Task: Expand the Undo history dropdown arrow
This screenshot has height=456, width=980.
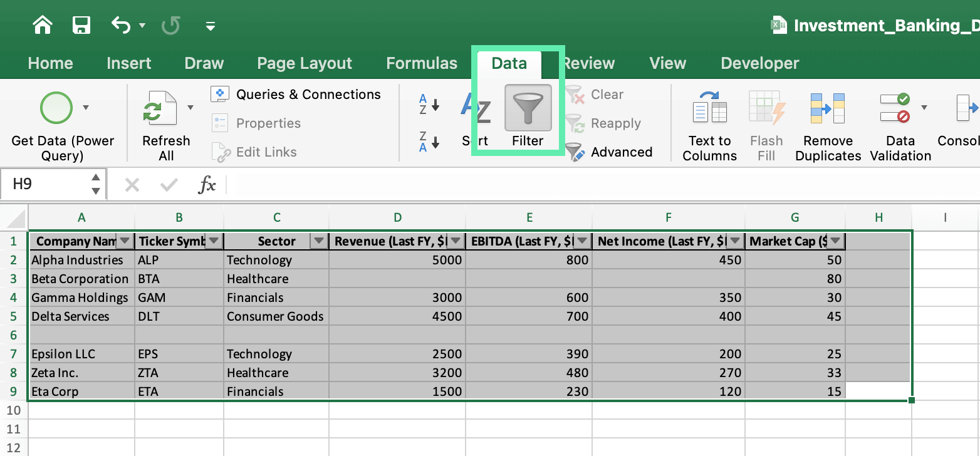Action: coord(143,25)
